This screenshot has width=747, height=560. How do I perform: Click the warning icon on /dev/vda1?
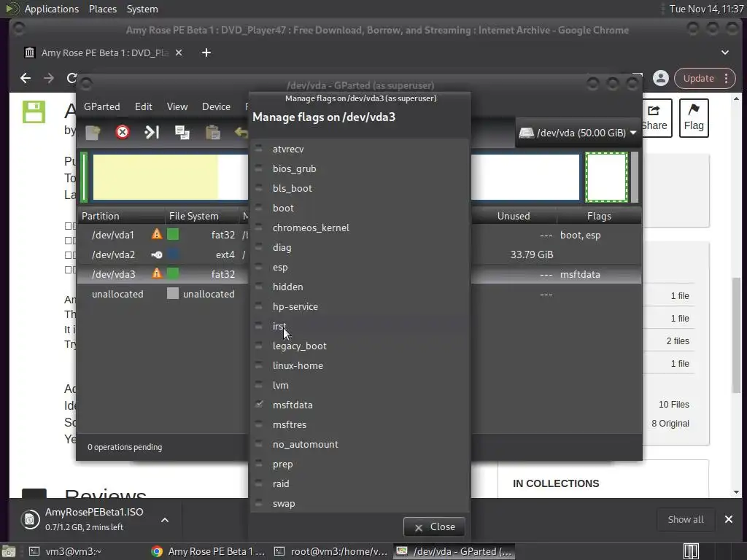tap(156, 234)
